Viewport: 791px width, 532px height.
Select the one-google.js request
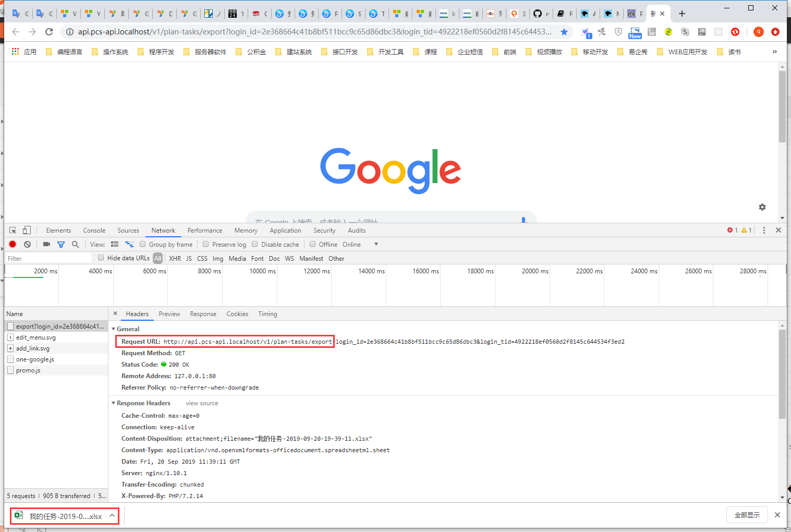(56, 359)
